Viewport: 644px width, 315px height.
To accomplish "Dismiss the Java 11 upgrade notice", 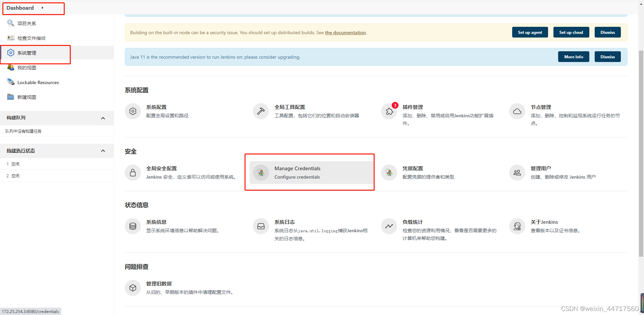I will 608,57.
